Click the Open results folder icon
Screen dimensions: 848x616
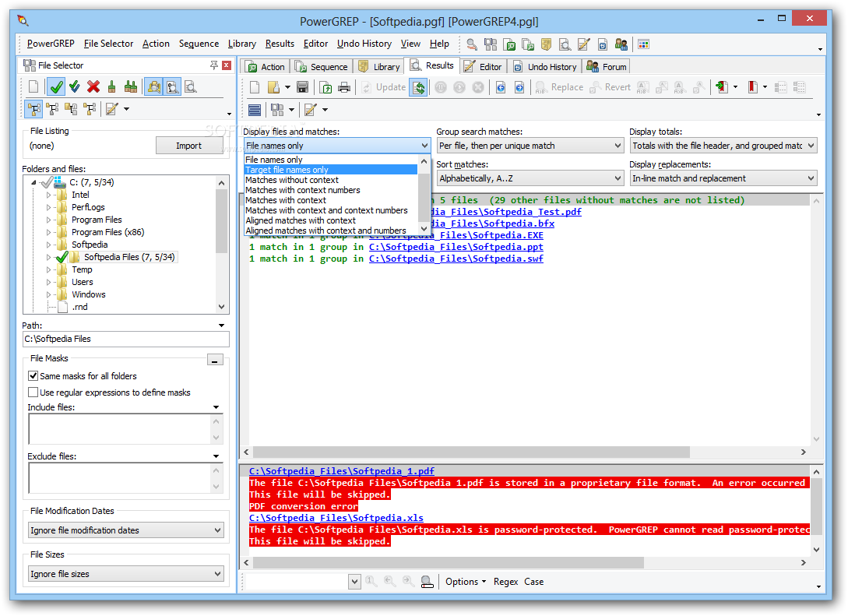(x=273, y=87)
